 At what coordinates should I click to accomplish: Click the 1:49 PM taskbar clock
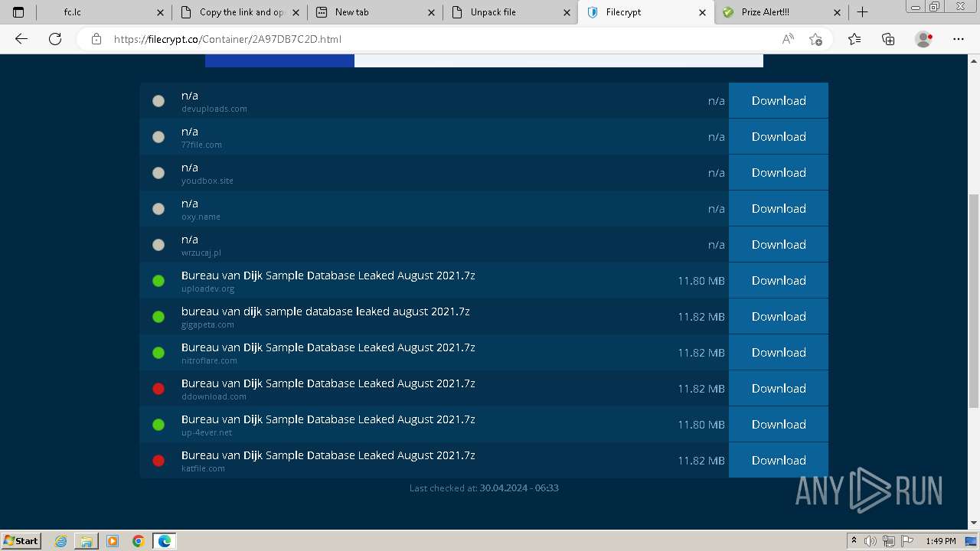(940, 541)
